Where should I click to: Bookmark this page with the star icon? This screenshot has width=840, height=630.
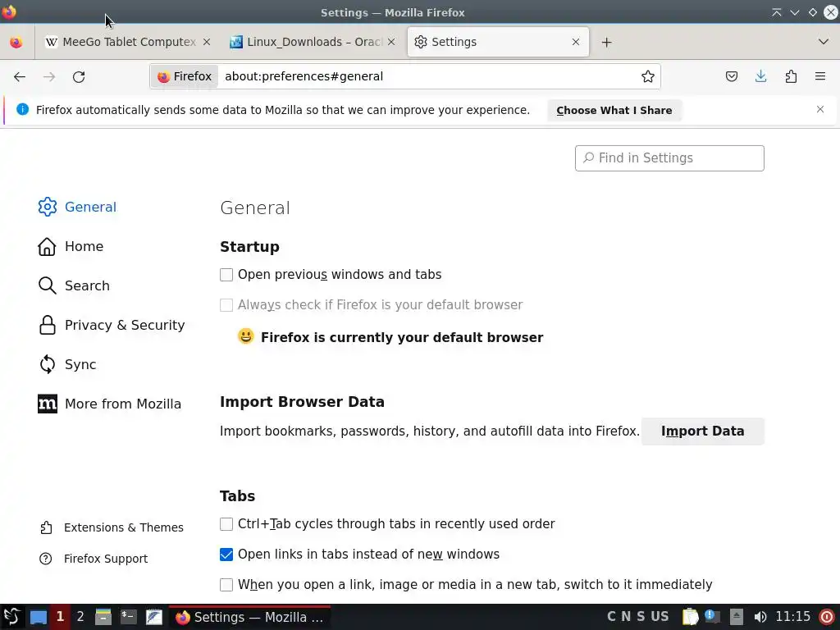[648, 76]
